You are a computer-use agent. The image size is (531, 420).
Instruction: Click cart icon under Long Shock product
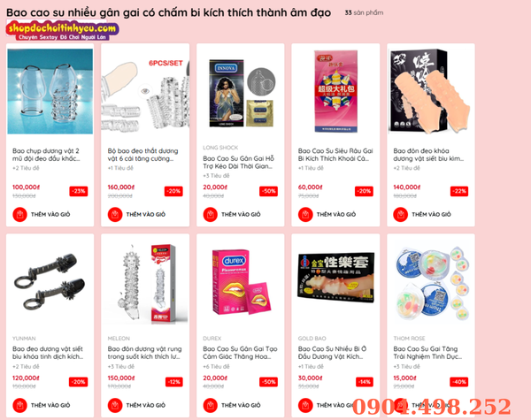[211, 214]
